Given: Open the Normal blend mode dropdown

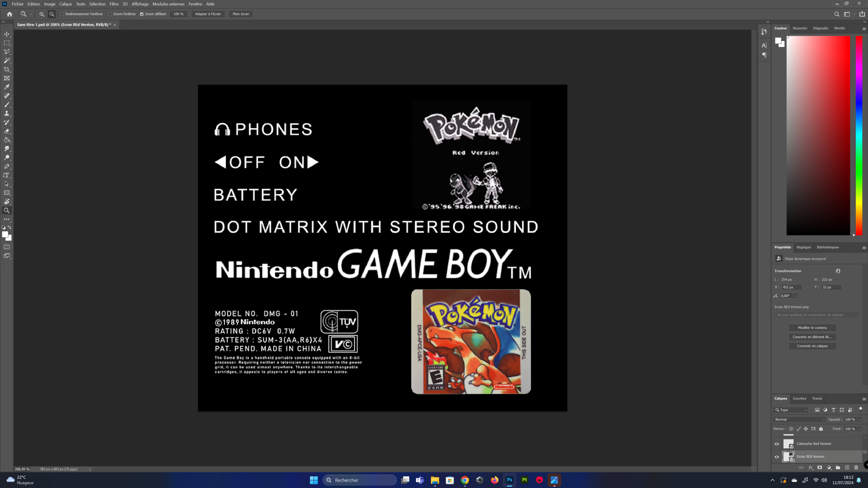Looking at the screenshot, I should 799,419.
